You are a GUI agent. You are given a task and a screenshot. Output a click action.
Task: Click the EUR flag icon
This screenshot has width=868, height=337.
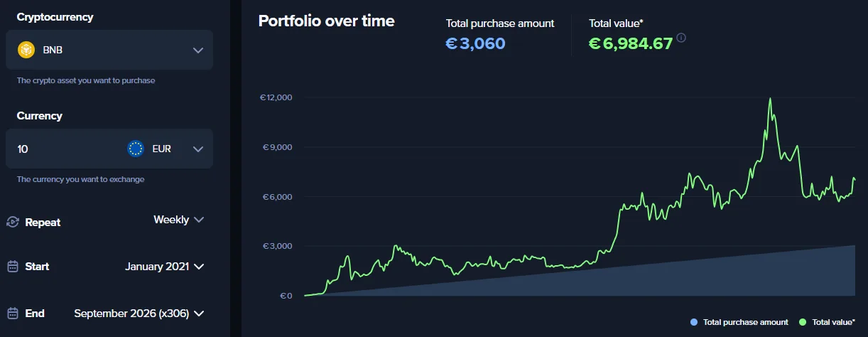136,149
